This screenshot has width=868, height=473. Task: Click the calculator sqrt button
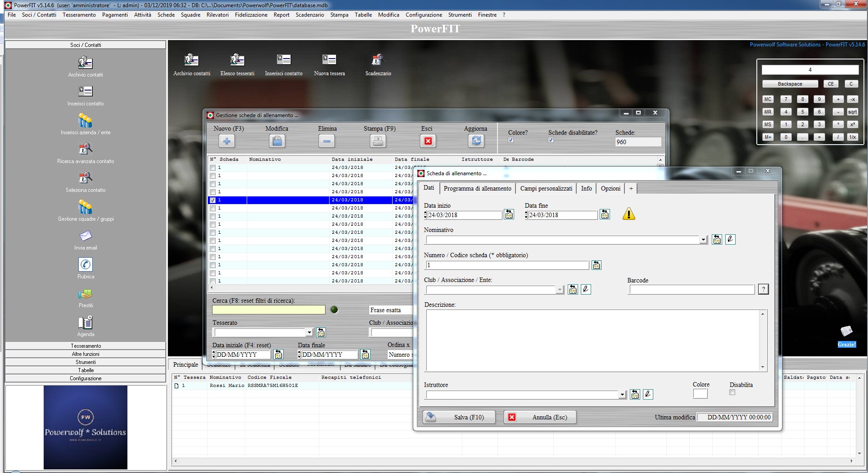coord(852,112)
